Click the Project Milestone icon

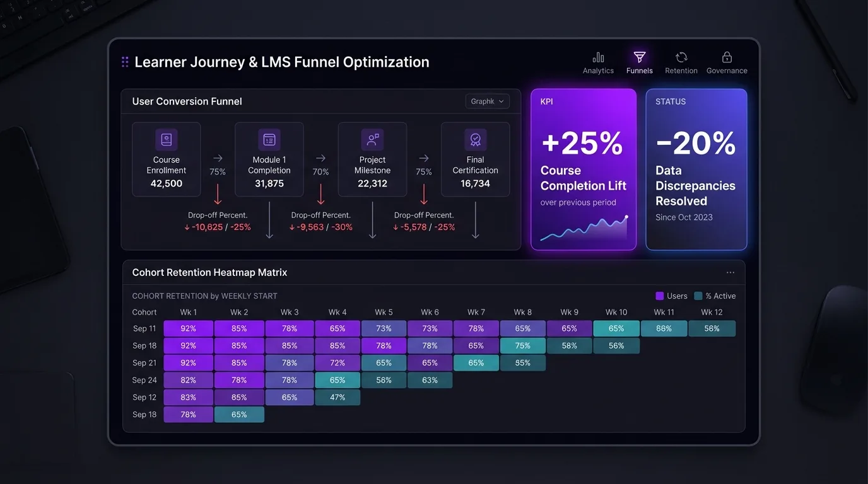pyautogui.click(x=373, y=140)
